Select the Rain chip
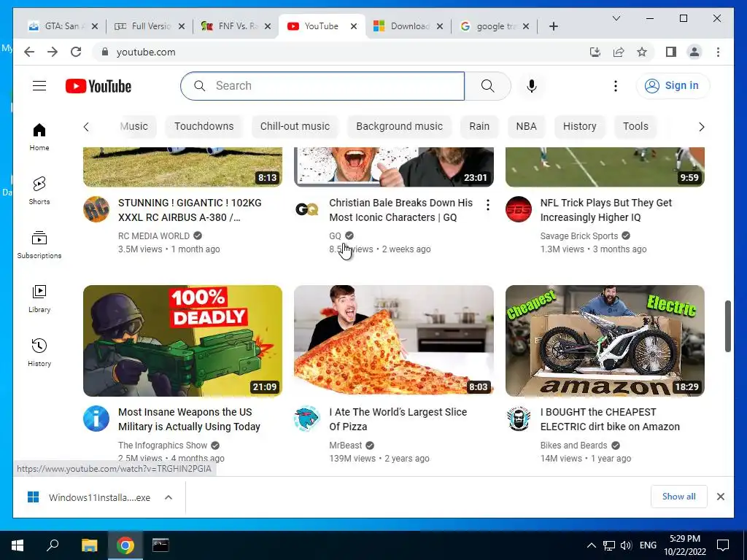 pos(479,126)
